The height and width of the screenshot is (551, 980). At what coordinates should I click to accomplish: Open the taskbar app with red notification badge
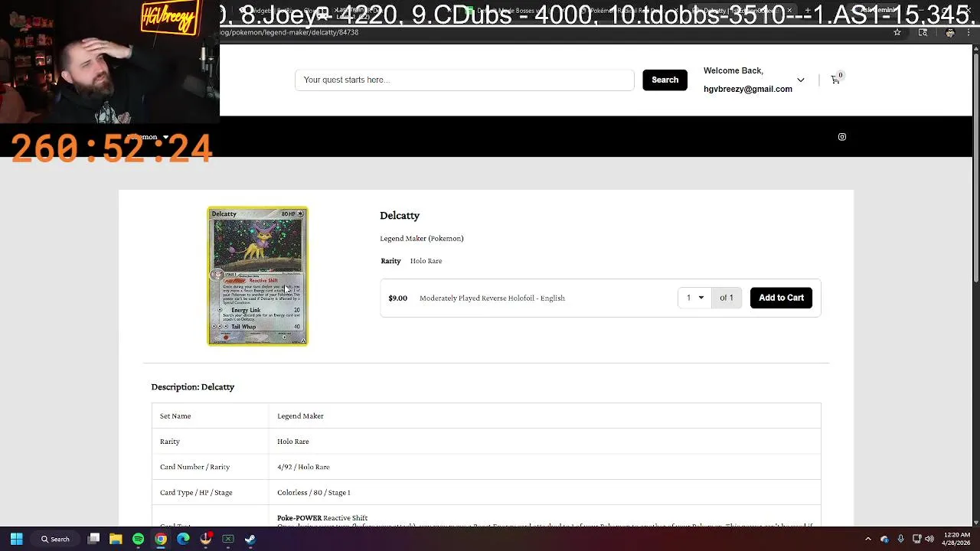click(x=205, y=539)
